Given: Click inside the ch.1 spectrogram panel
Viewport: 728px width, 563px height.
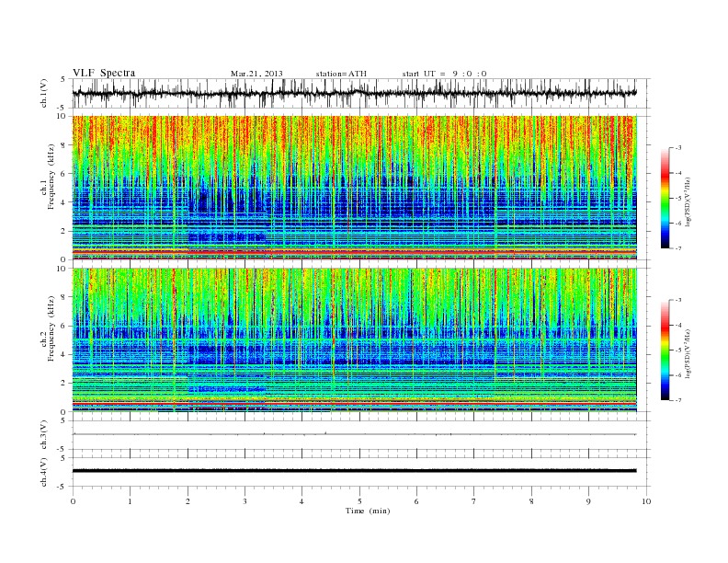Looking at the screenshot, I should (355, 188).
